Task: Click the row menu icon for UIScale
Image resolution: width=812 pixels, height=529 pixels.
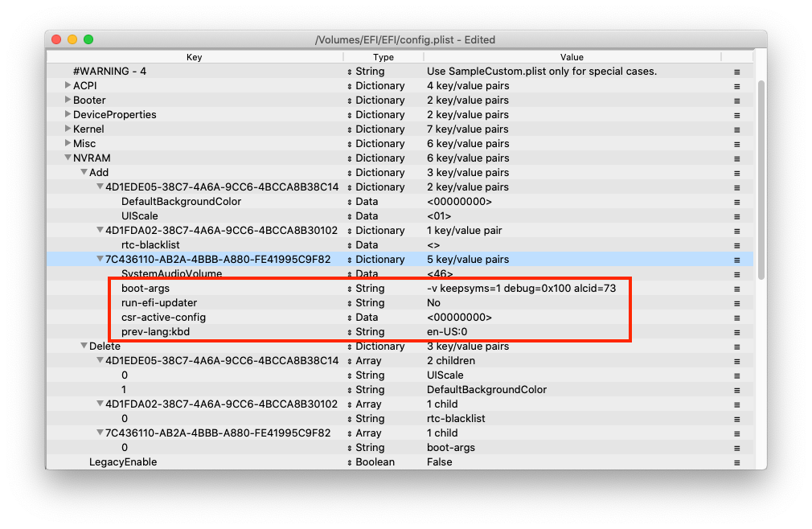Action: 736,216
